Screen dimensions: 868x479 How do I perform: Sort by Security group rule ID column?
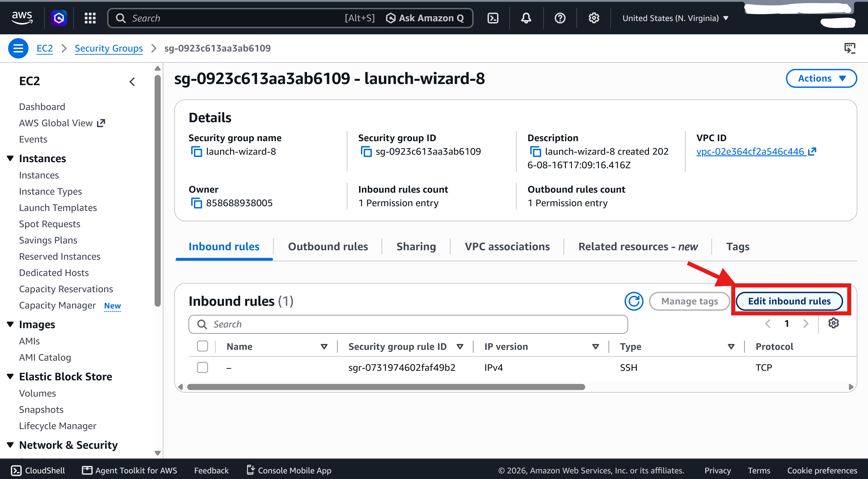460,346
